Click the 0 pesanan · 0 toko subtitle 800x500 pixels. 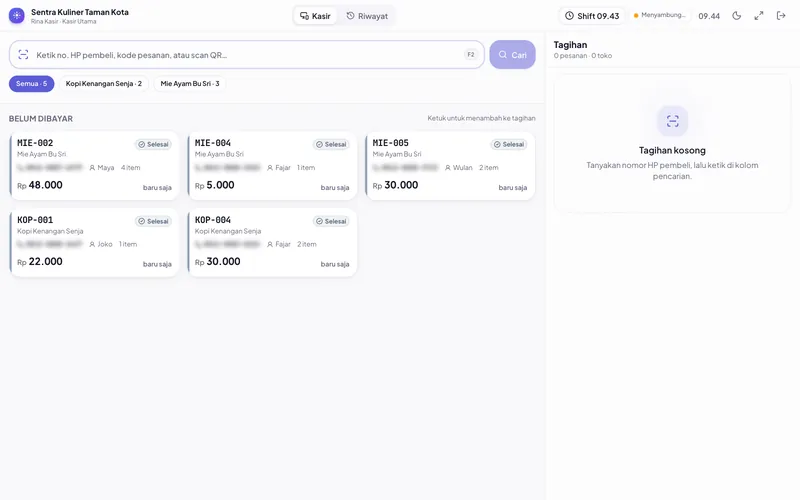pos(583,56)
